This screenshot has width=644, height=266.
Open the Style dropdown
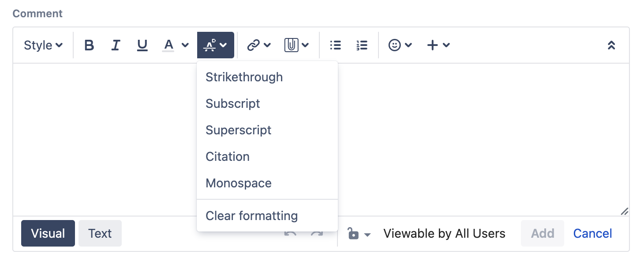[43, 45]
